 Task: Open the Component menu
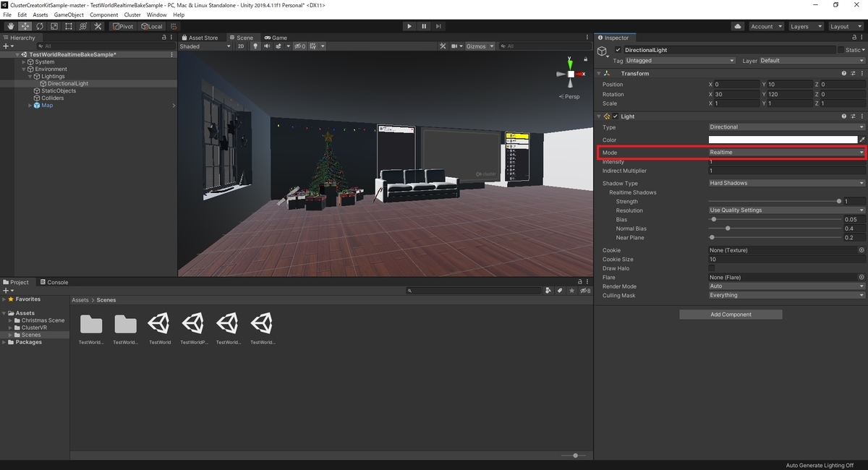click(x=103, y=14)
